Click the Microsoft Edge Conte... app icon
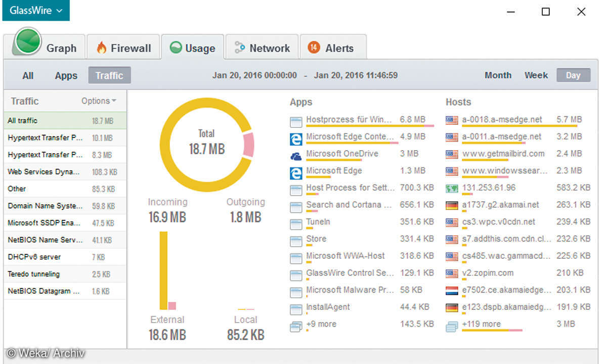This screenshot has height=364, width=607. click(x=296, y=139)
